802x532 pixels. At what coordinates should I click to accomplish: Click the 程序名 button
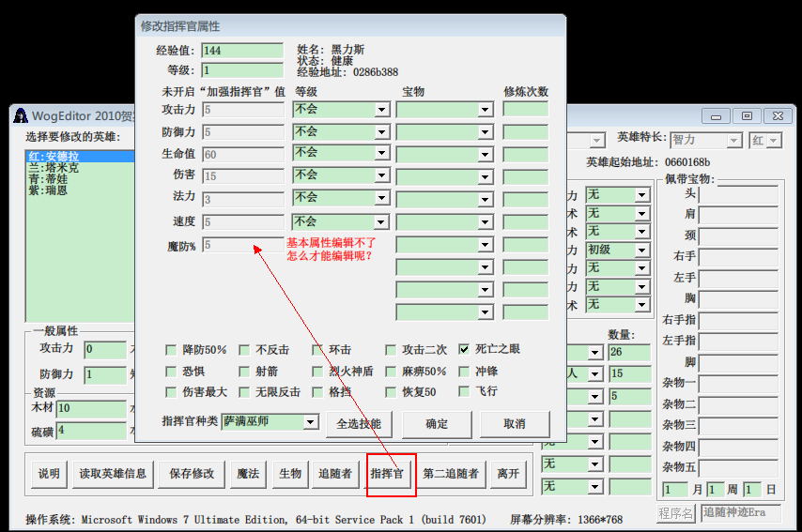[x=675, y=513]
